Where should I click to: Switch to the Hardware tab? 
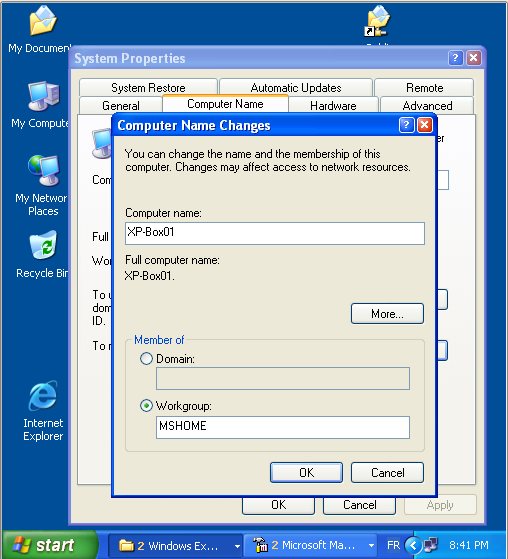click(x=333, y=106)
